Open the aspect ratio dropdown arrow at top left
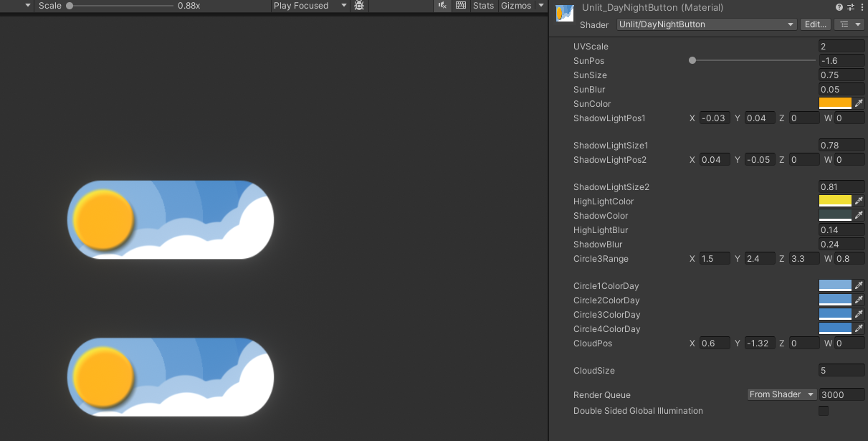This screenshot has height=441, width=868. pos(28,6)
